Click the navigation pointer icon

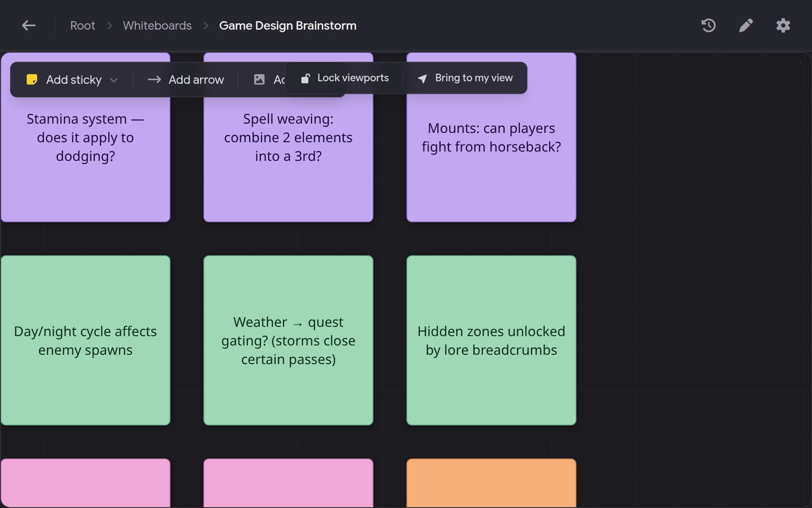point(422,78)
